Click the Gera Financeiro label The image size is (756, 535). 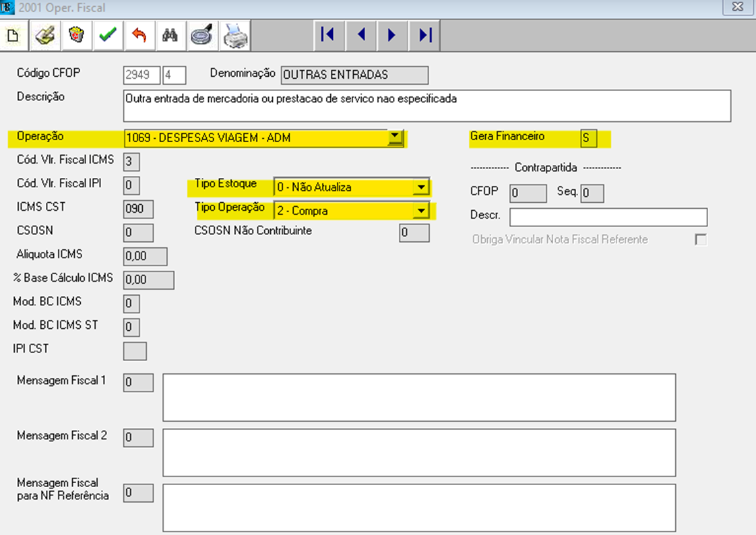pyautogui.click(x=507, y=136)
